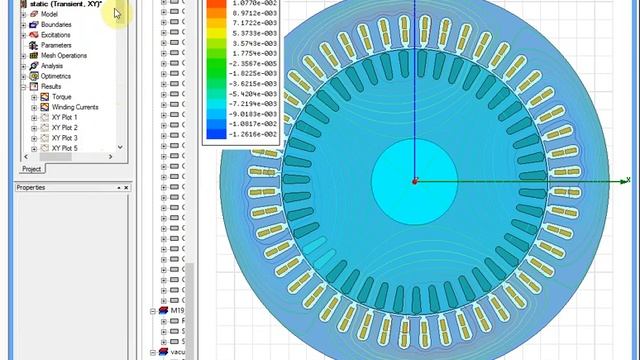The image size is (640, 360).
Task: Click the X axis label in viewport
Action: pos(628,180)
